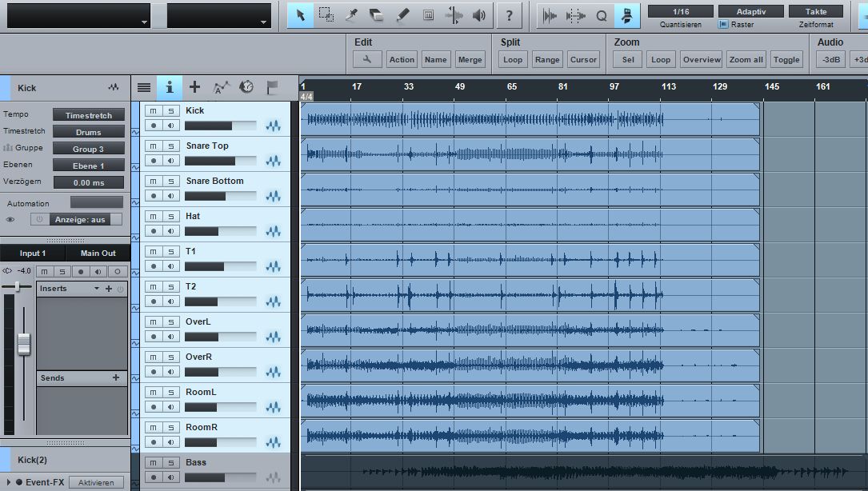Viewport: 868px width, 491px height.
Task: Mute the T1 track
Action: 154,251
